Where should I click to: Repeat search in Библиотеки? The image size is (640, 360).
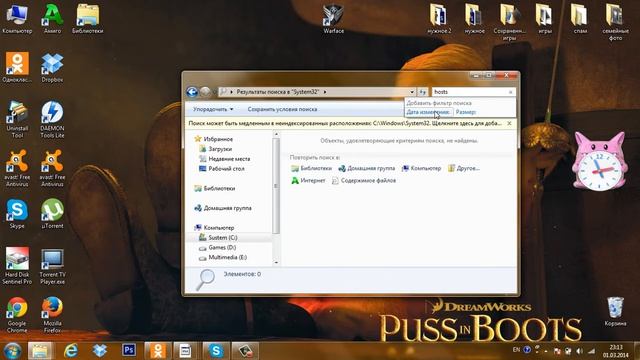click(x=311, y=168)
